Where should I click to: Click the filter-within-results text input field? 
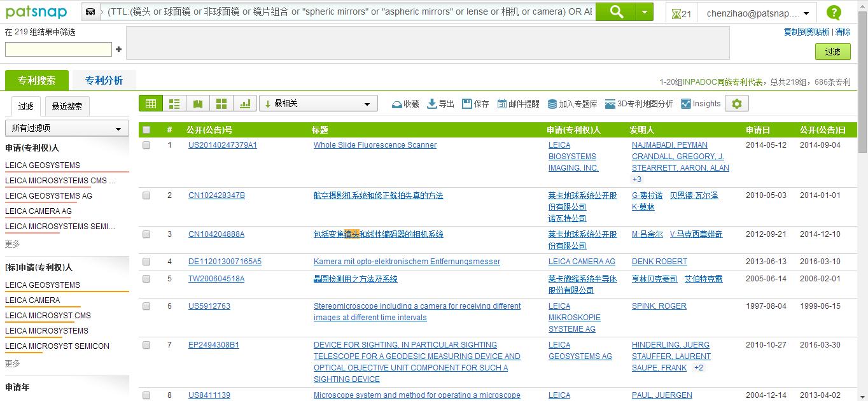coord(59,50)
